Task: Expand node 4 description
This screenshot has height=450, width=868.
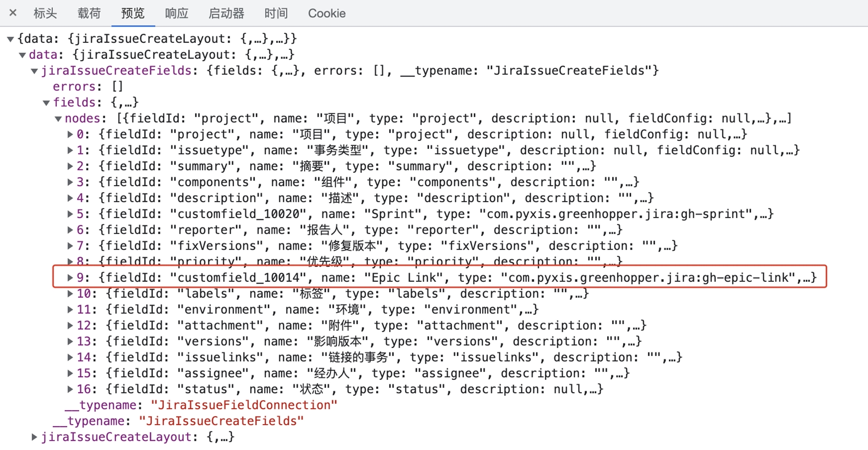Action: 70,198
